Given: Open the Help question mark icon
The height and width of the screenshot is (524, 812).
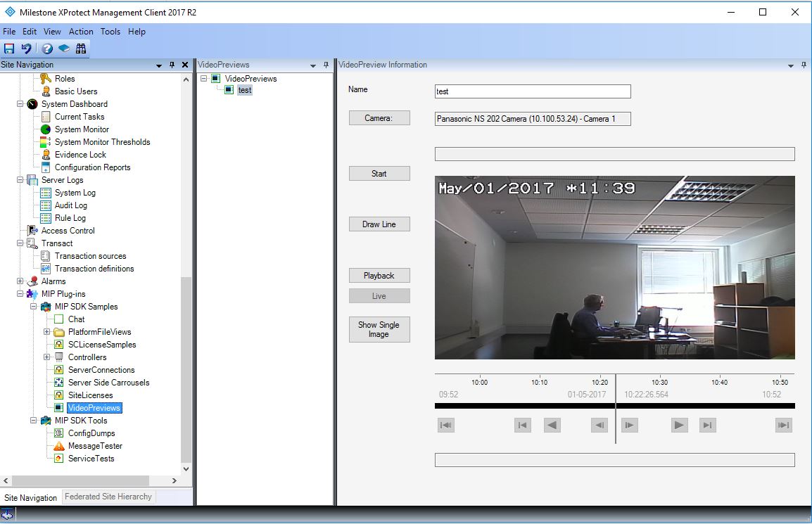Looking at the screenshot, I should click(x=47, y=49).
